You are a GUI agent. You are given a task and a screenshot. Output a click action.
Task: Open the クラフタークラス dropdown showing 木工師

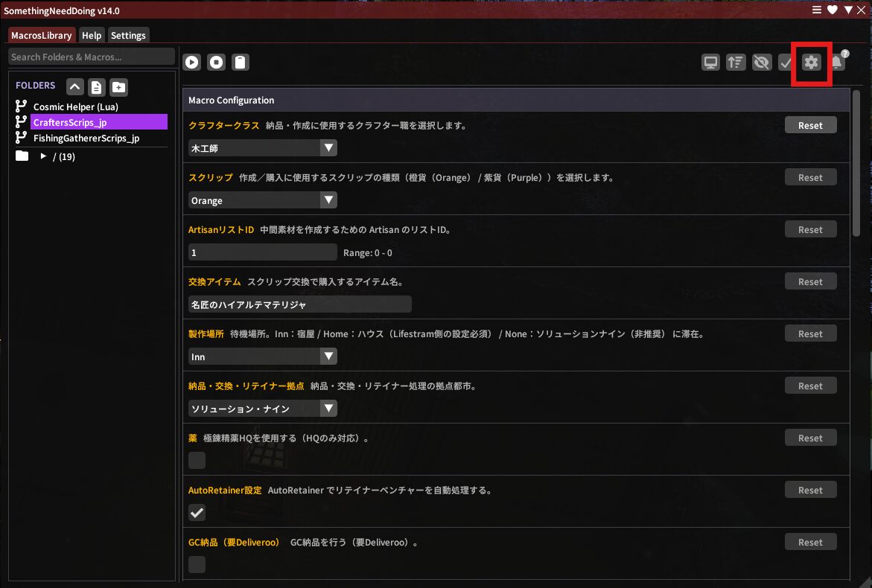coord(262,148)
